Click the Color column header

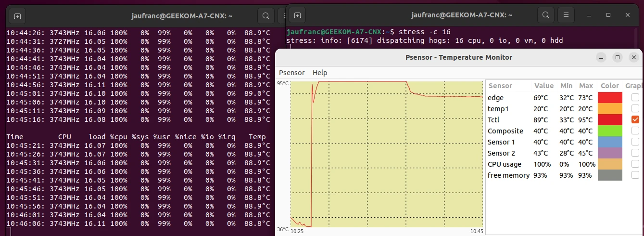pyautogui.click(x=610, y=86)
